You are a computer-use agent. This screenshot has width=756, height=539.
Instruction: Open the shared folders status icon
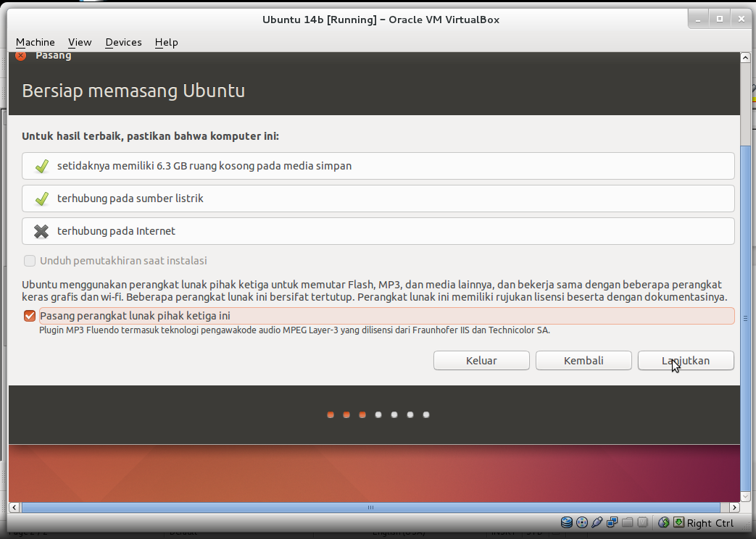627,522
